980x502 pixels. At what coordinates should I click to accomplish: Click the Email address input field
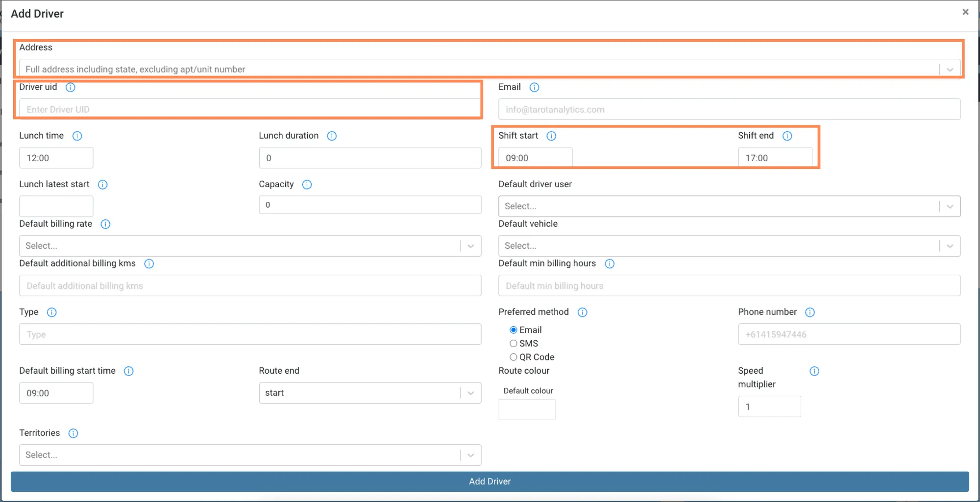coord(729,109)
